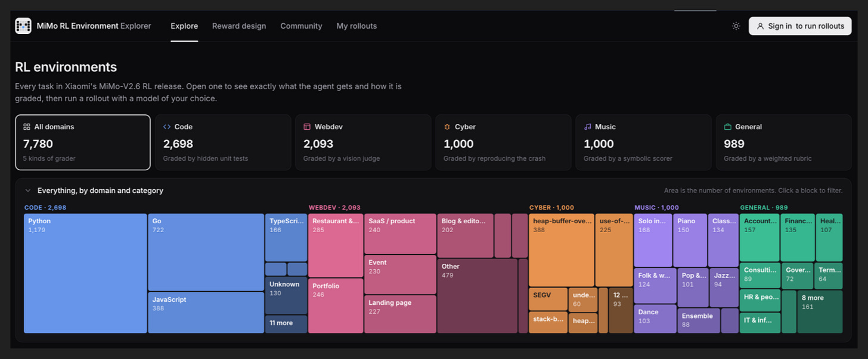
Task: Open the My rollouts tab
Action: pos(356,26)
